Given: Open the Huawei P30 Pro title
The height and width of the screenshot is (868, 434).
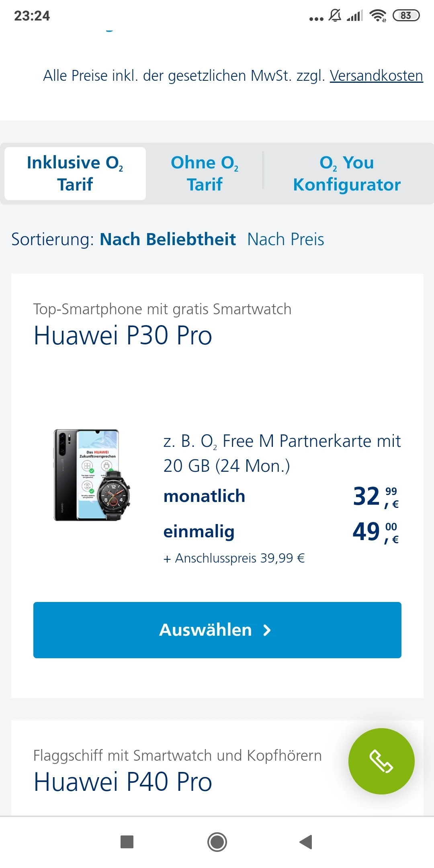Looking at the screenshot, I should [x=123, y=336].
